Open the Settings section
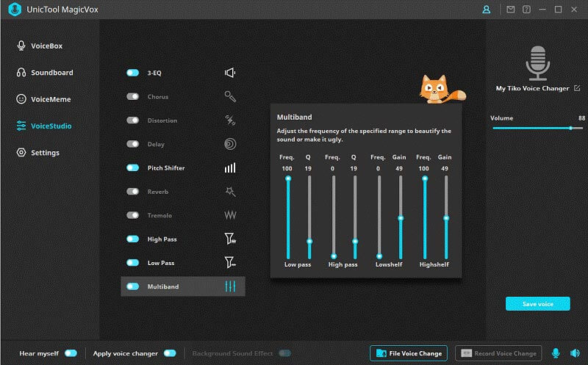This screenshot has width=588, height=365. 38,153
